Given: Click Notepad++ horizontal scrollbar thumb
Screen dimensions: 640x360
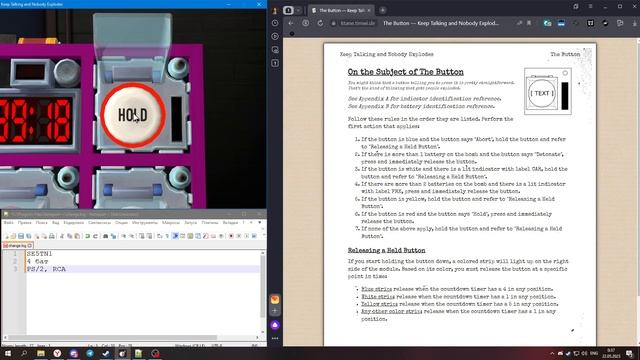Looking at the screenshot, I should click(x=112, y=338).
